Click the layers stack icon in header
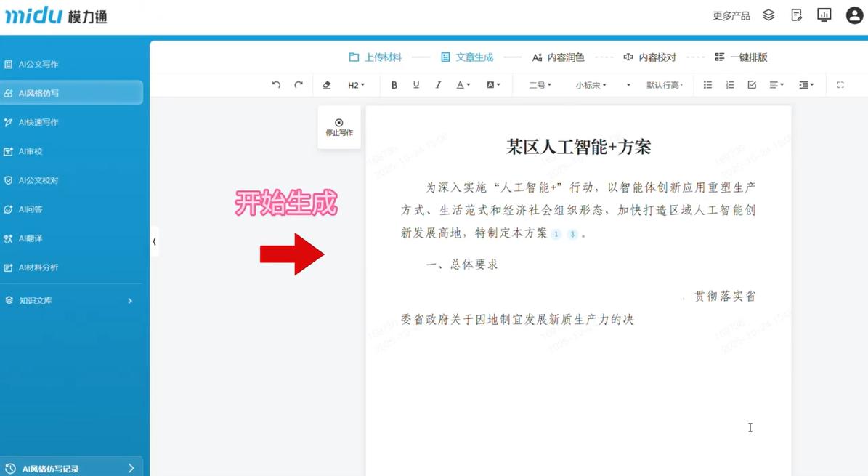 tap(768, 15)
